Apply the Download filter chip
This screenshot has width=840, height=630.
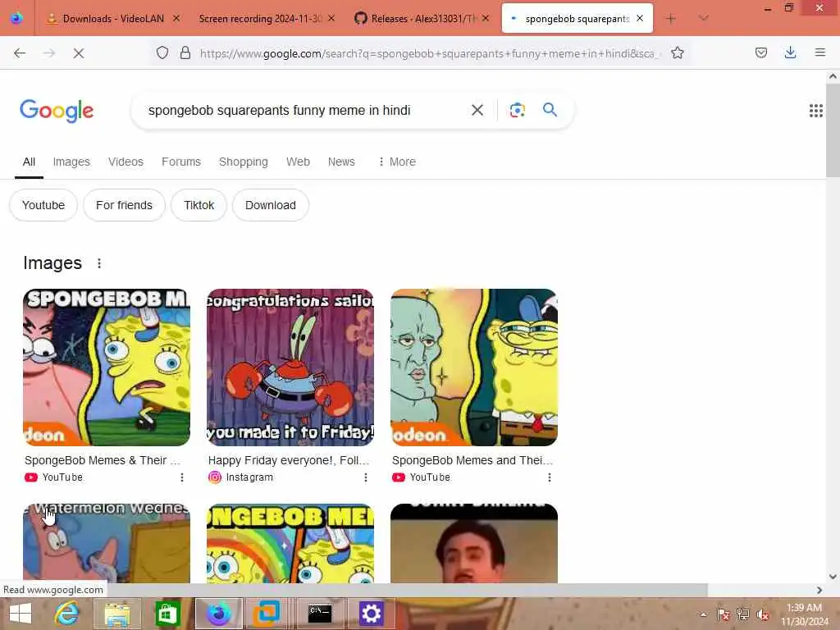point(271,205)
